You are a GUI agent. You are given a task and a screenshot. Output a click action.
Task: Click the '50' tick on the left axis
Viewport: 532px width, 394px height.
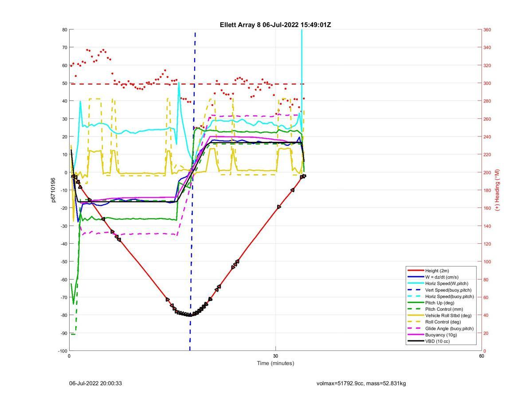click(65, 83)
